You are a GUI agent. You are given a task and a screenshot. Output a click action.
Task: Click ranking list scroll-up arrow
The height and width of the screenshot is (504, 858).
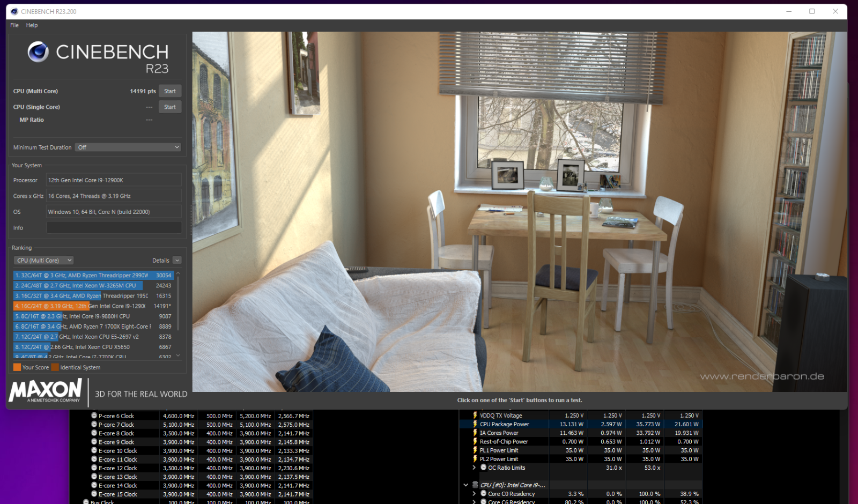click(x=178, y=273)
